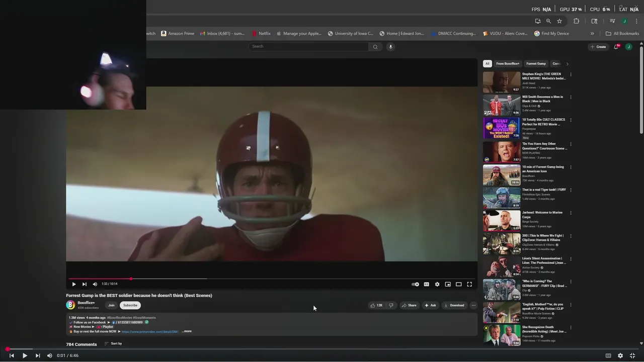The height and width of the screenshot is (362, 644).
Task: Open Chrome profile J avatar
Action: click(x=624, y=21)
